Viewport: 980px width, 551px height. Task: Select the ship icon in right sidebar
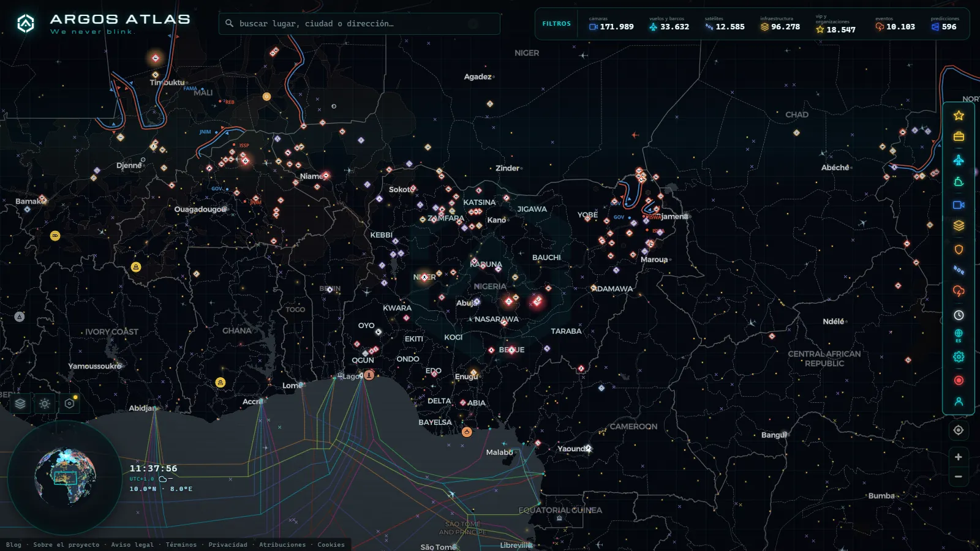(959, 182)
